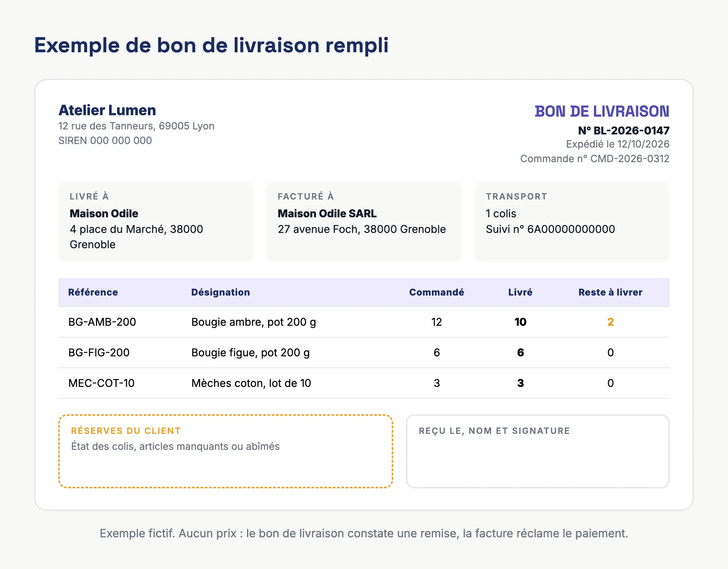Image resolution: width=728 pixels, height=569 pixels.
Task: Click the orange remaining quantity 2
Action: point(610,322)
